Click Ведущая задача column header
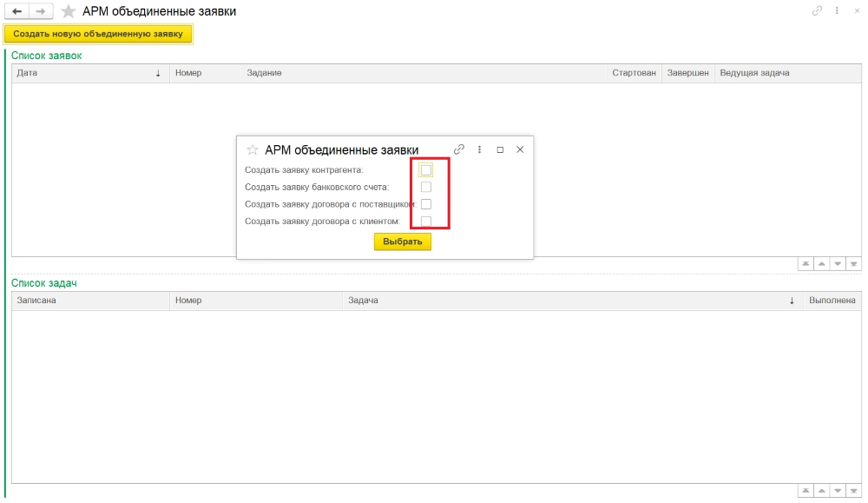 click(788, 73)
